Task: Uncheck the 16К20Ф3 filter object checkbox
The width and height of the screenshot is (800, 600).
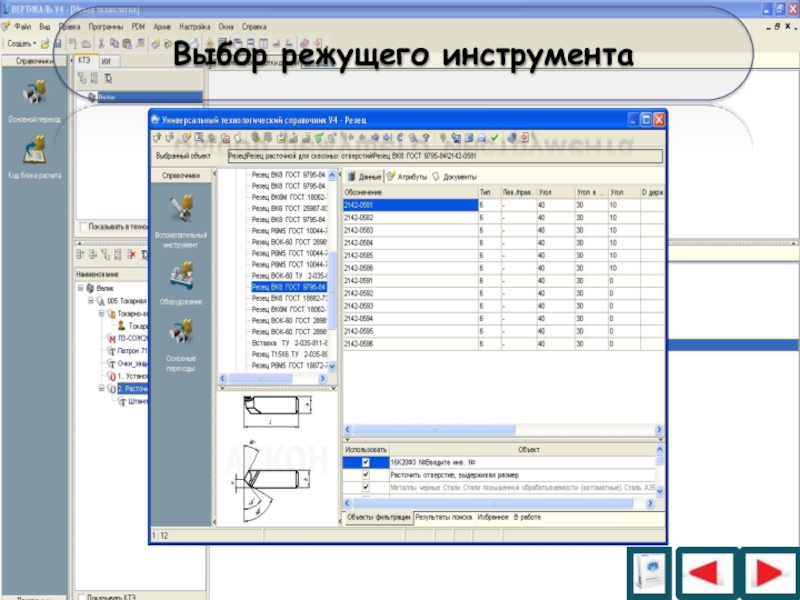Action: 365,463
